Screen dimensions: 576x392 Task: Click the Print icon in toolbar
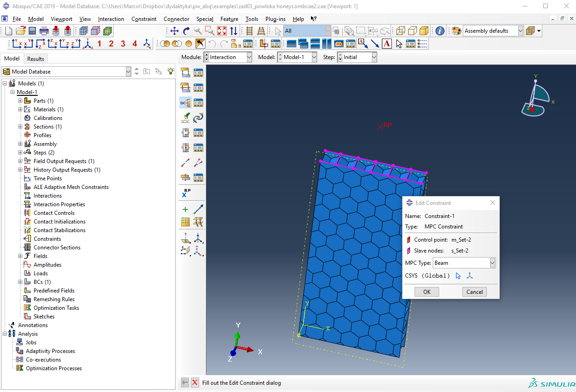[x=44, y=31]
